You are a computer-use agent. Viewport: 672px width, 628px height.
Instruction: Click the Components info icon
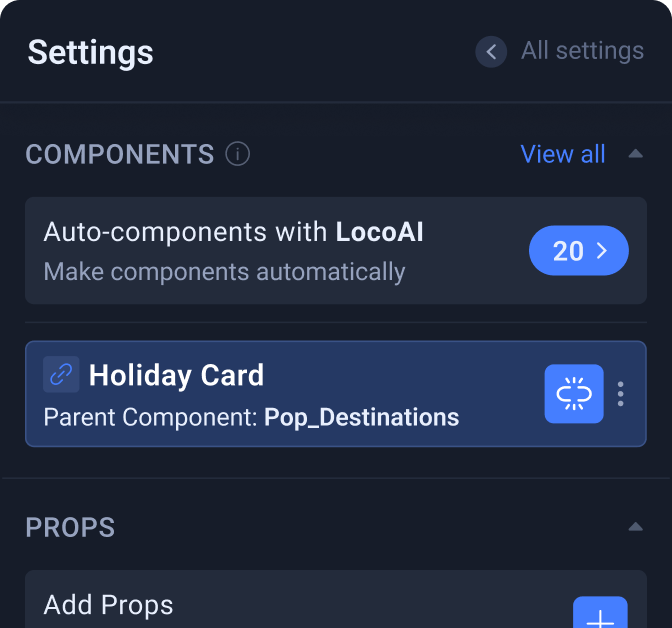(x=238, y=154)
